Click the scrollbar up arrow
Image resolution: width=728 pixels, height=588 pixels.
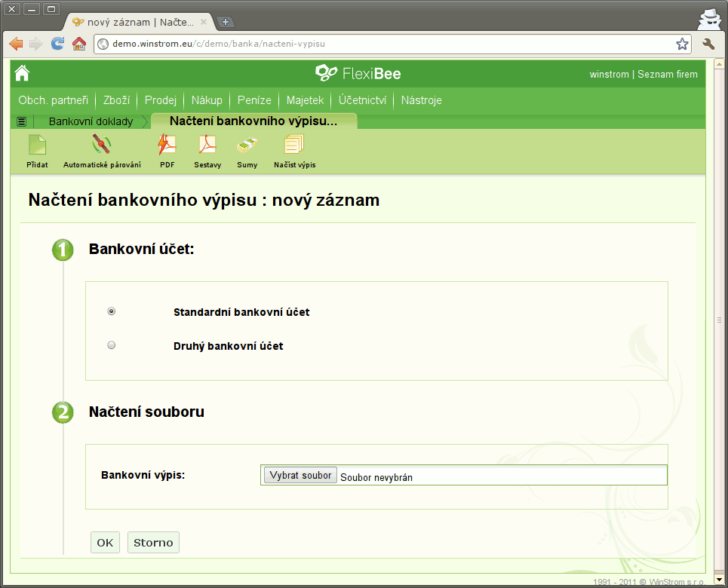[719, 63]
